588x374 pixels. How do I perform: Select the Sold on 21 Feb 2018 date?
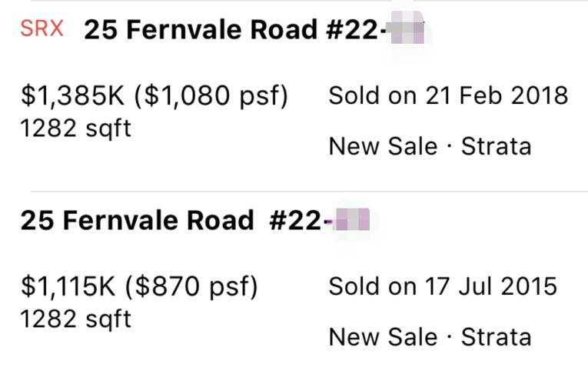[x=448, y=95]
